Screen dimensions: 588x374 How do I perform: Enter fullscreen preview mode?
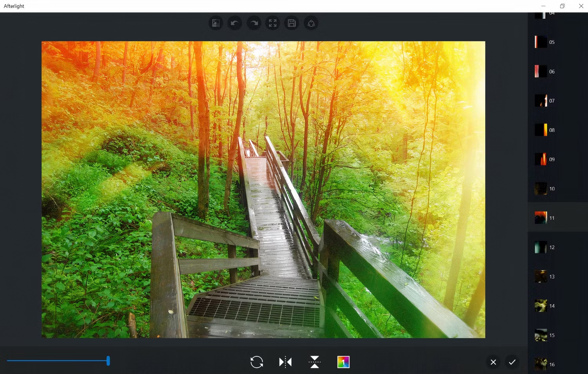[x=272, y=23]
